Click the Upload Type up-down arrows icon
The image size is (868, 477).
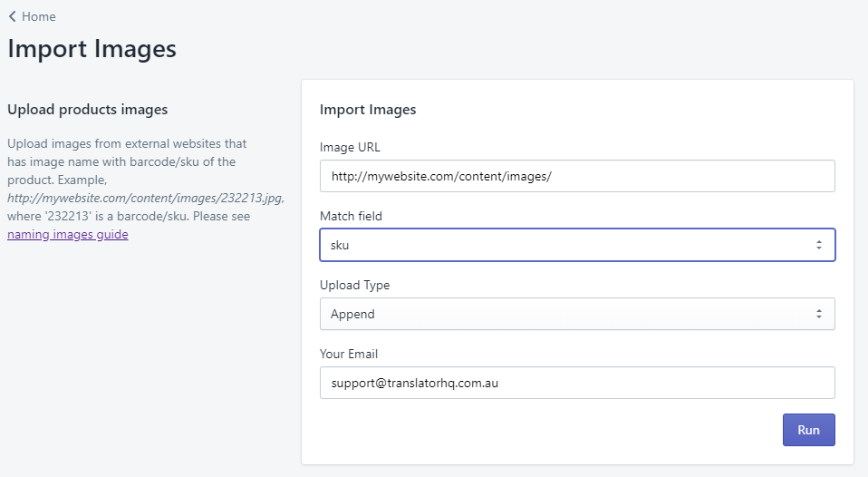[818, 314]
